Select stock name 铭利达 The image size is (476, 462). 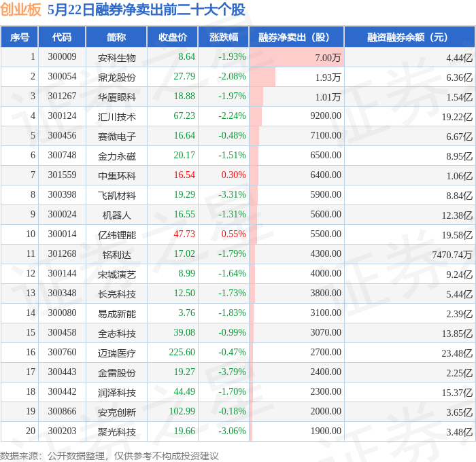pos(116,255)
